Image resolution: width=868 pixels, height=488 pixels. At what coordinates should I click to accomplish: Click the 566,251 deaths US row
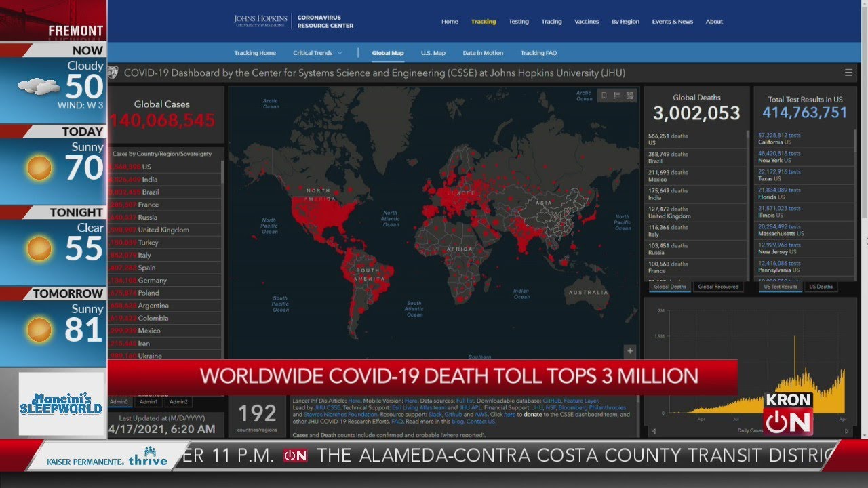[696, 140]
